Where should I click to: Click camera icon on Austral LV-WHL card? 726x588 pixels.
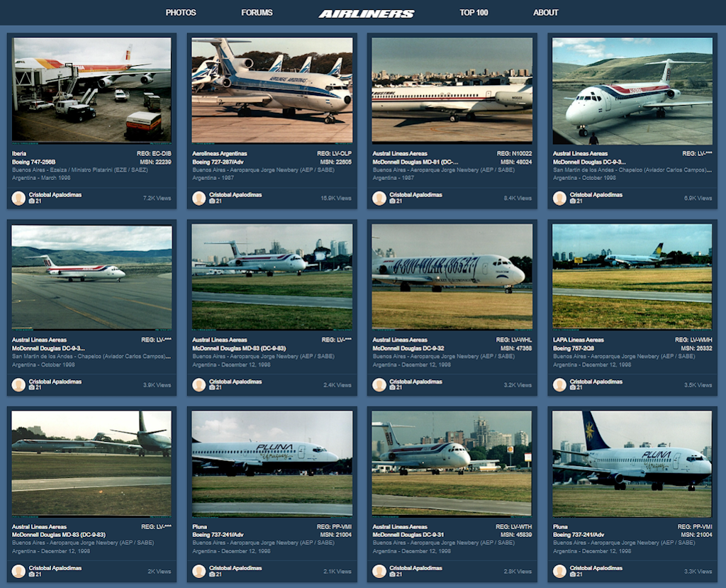(x=392, y=387)
